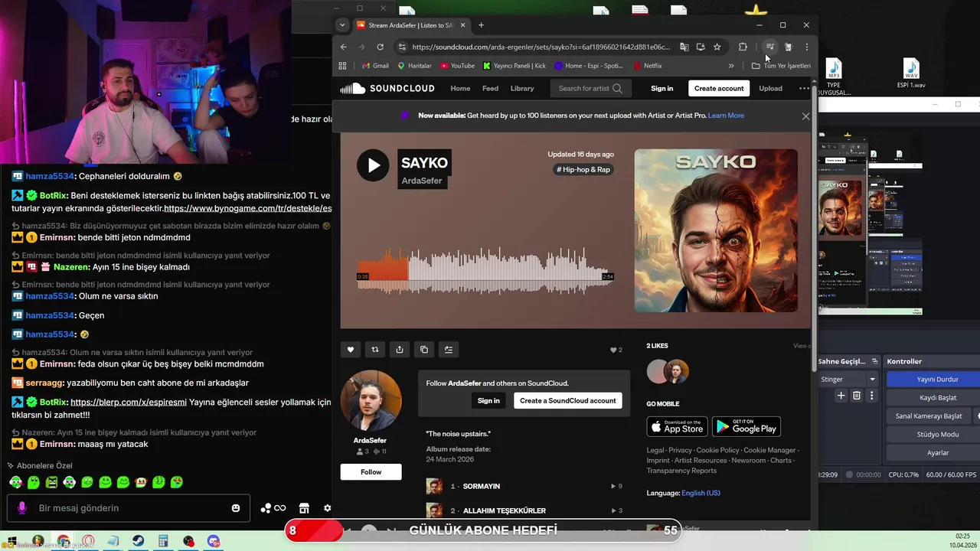Dismiss the Artist Pro announcement banner
Screen dimensions: 980x551
pyautogui.click(x=805, y=116)
